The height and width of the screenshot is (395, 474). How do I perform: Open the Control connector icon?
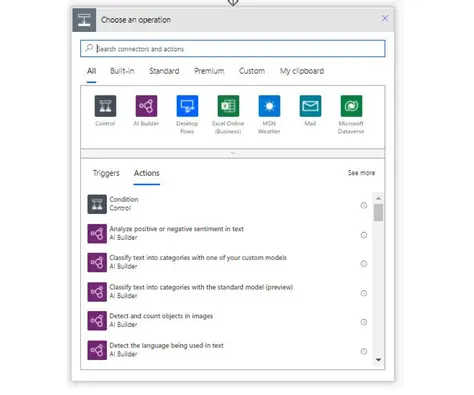(x=105, y=106)
